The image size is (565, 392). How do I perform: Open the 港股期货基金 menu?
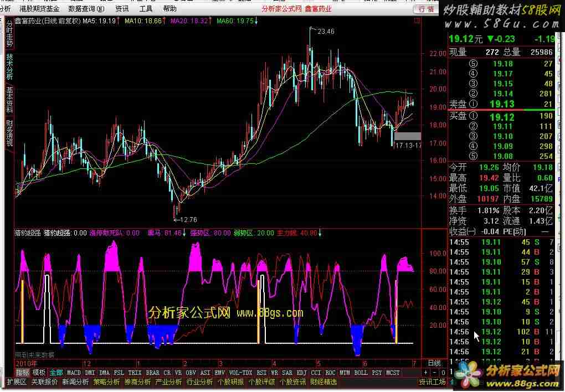pyautogui.click(x=39, y=8)
